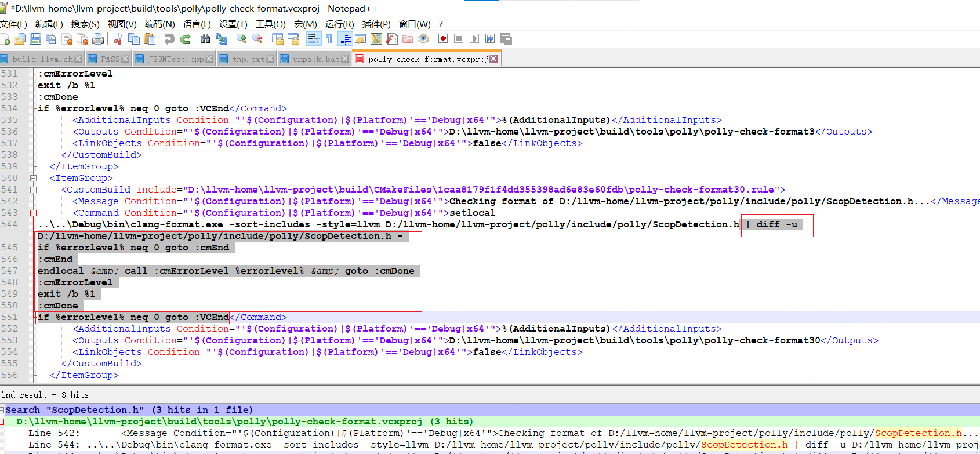Run macro multiple times icon
The height and width of the screenshot is (454, 980).
pos(490,39)
